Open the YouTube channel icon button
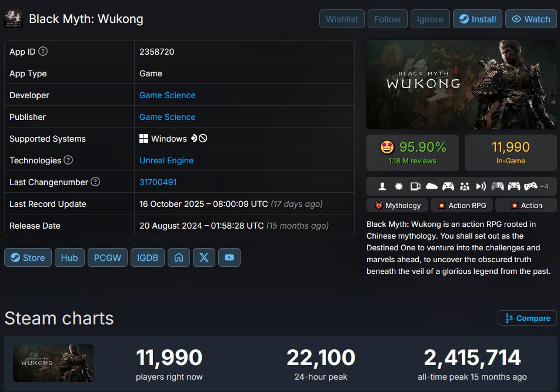This screenshot has height=392, width=560. pos(229,257)
